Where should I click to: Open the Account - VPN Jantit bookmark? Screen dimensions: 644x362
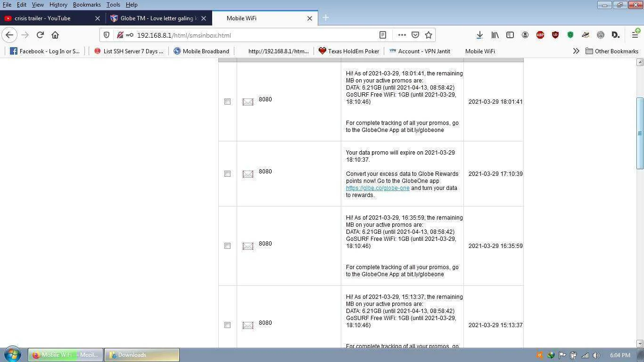(420, 51)
